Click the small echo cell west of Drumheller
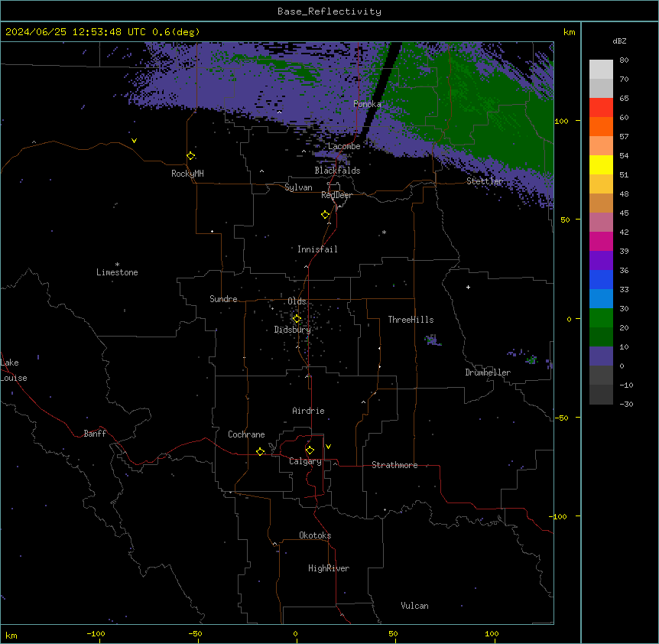The width and height of the screenshot is (659, 644). (x=432, y=340)
